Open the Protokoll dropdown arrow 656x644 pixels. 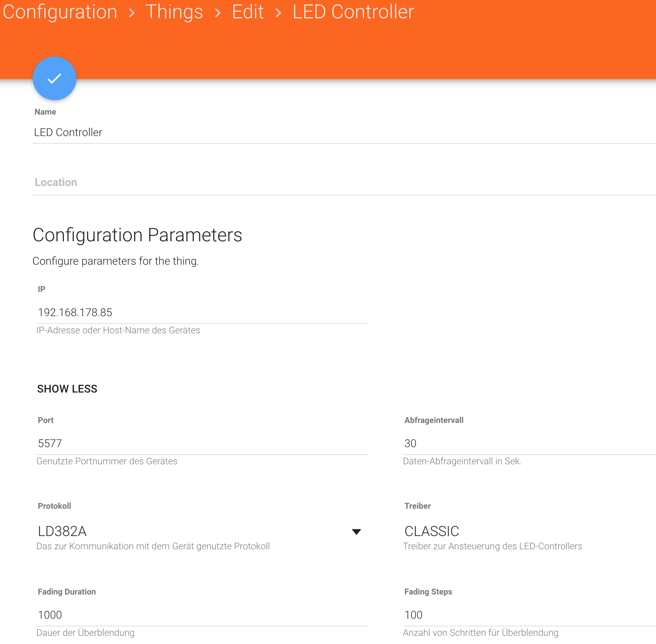pos(356,532)
